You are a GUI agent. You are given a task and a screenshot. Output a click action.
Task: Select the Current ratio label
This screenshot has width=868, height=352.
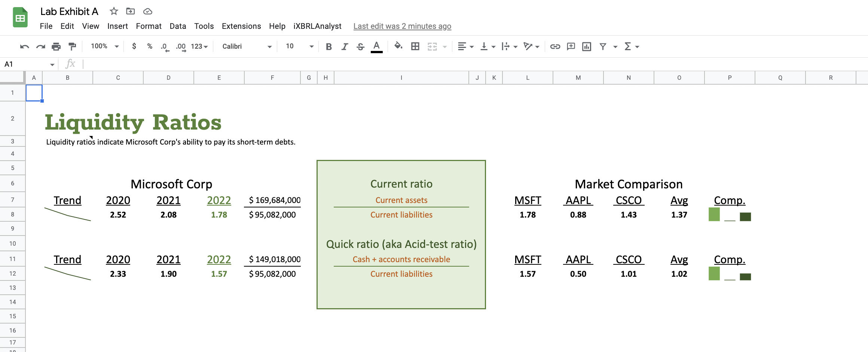pos(401,183)
